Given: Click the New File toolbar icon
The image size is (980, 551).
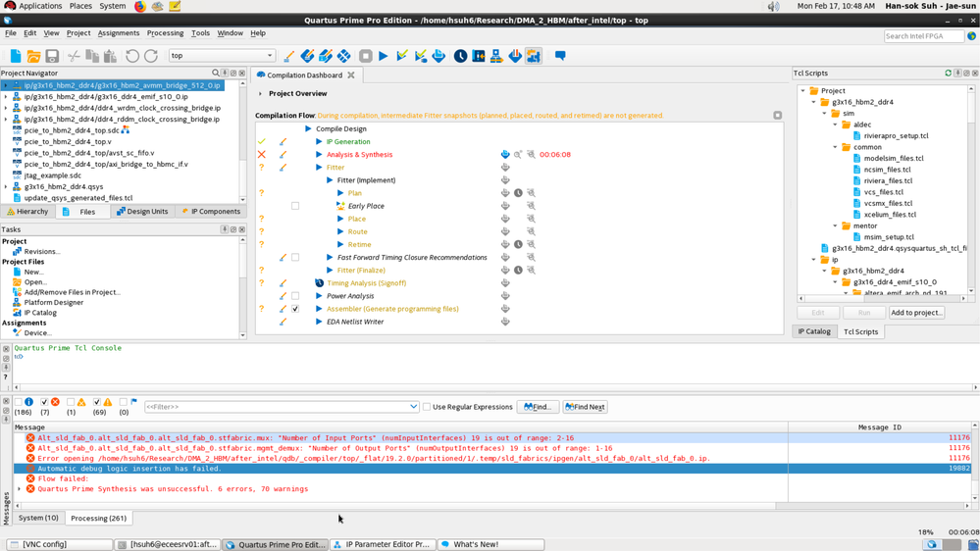Looking at the screenshot, I should coord(16,56).
